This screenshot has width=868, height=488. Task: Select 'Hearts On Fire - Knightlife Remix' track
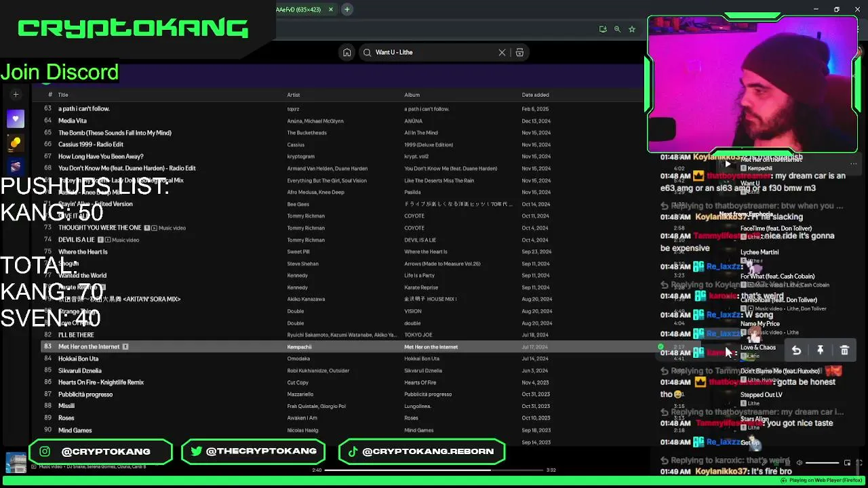coord(101,382)
